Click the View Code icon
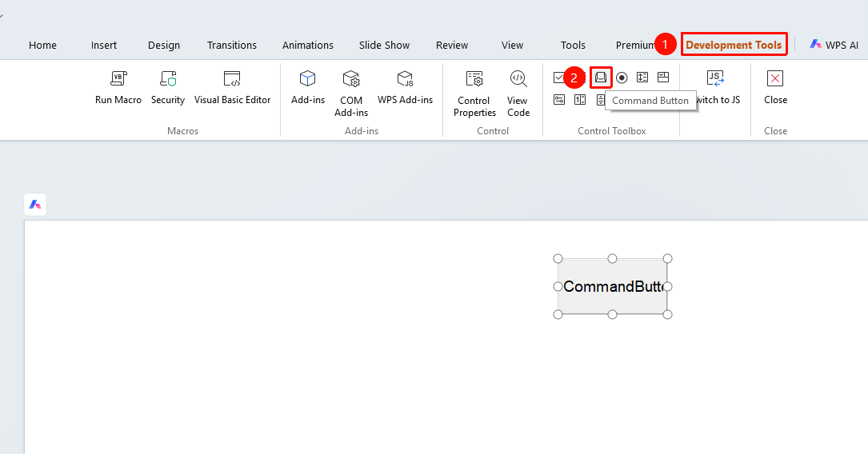 point(518,78)
